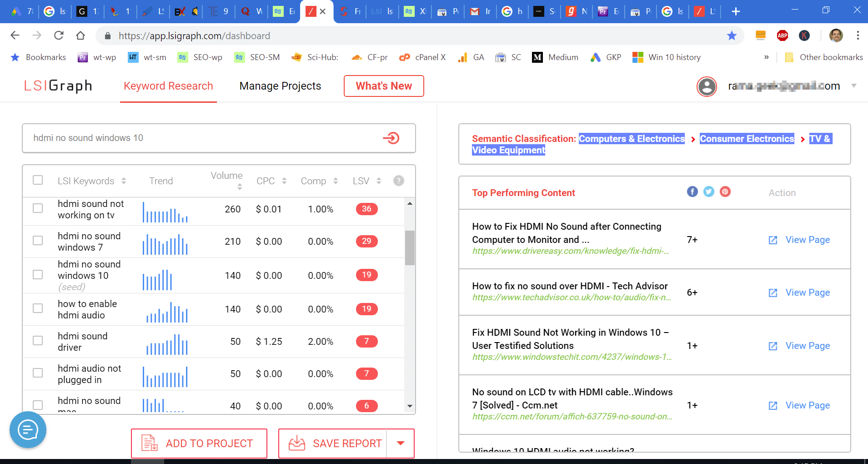Click LSV badge 36
This screenshot has width=868, height=464.
[366, 209]
